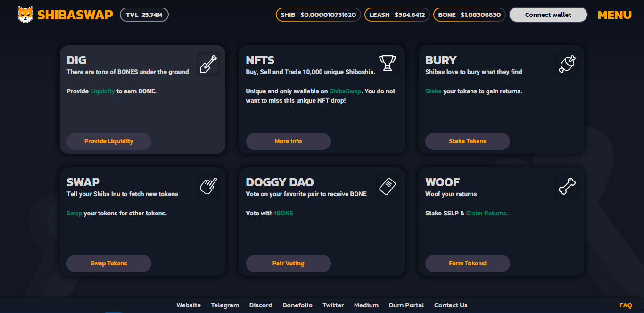The image size is (644, 313).
Task: Click the green Swap link in SWAP card
Action: [74, 213]
